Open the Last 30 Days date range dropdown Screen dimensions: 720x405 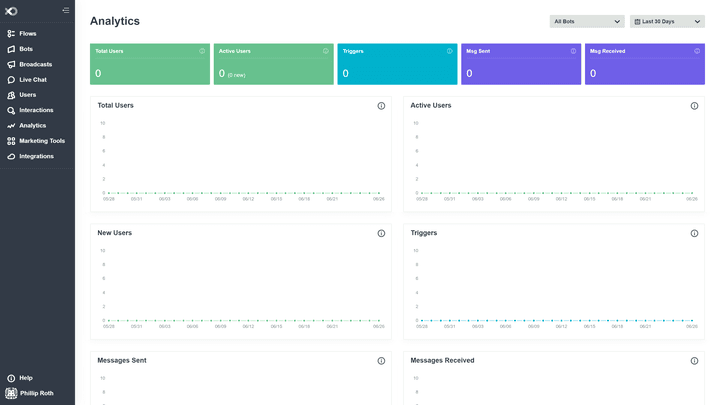tap(667, 21)
